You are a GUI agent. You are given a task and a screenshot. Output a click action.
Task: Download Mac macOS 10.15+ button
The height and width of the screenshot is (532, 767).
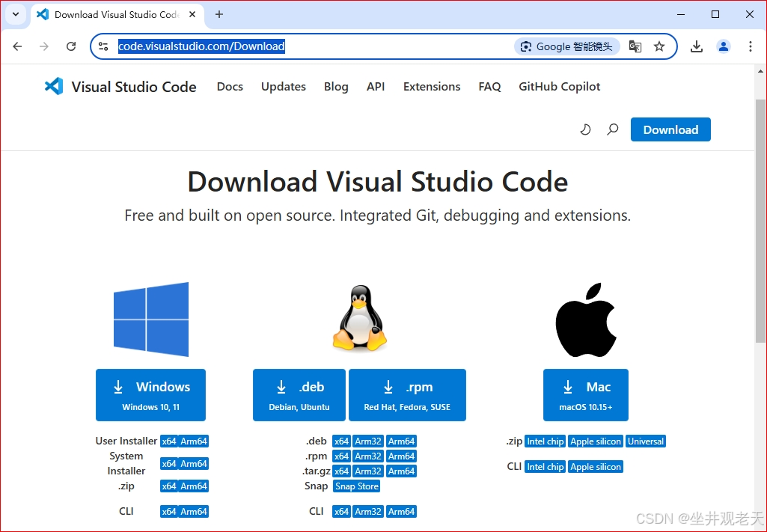(x=586, y=395)
